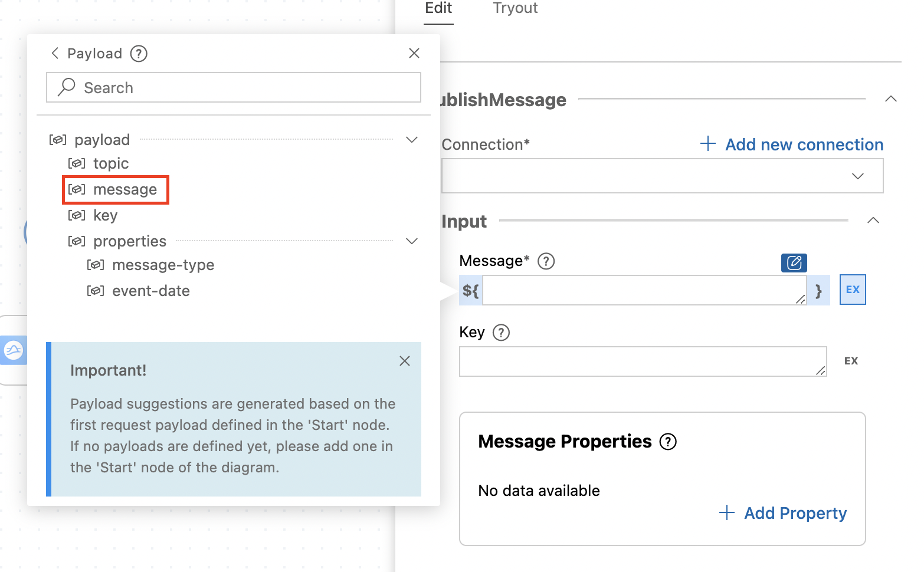924x572 pixels.
Task: Click the plus icon before Add Property
Action: click(x=726, y=512)
